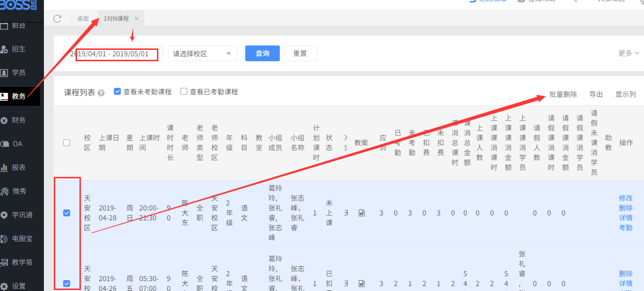Open 显示列 column settings
644x291 pixels.
(x=626, y=94)
